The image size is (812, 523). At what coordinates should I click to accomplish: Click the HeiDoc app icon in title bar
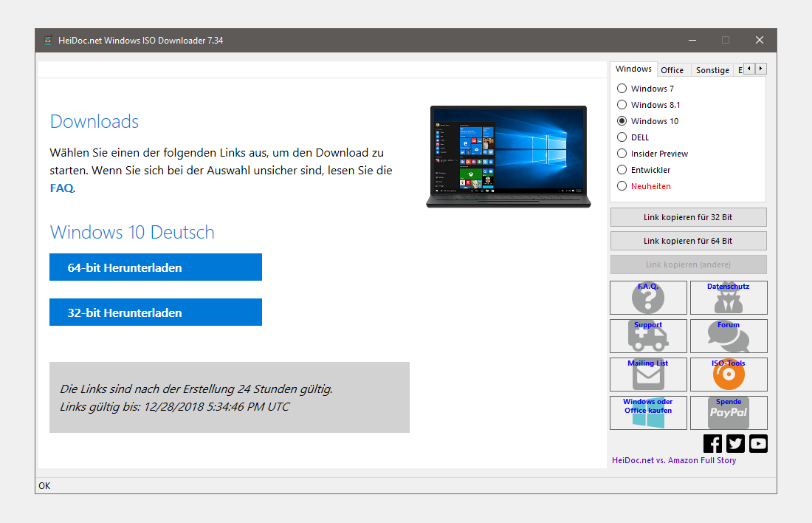48,40
